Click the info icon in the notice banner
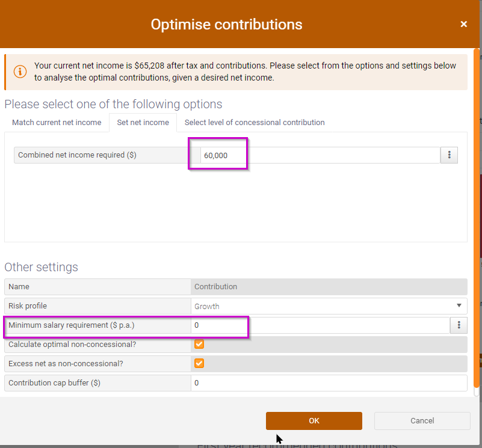 [20, 72]
